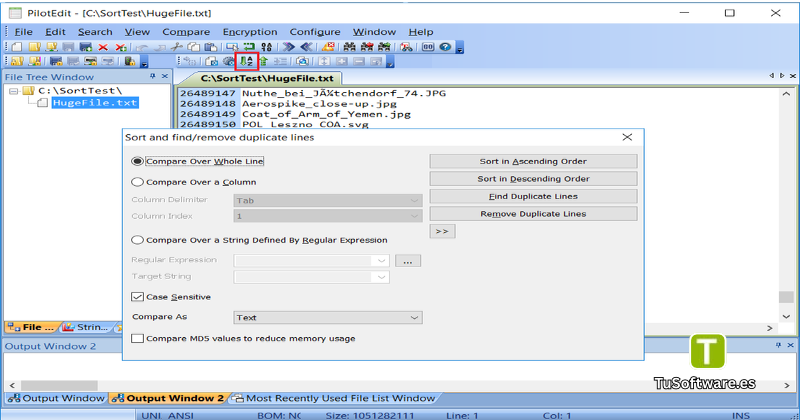Image resolution: width=800 pixels, height=420 pixels.
Task: Expand the sort toolbar overflow arrow
Action: pos(390,62)
